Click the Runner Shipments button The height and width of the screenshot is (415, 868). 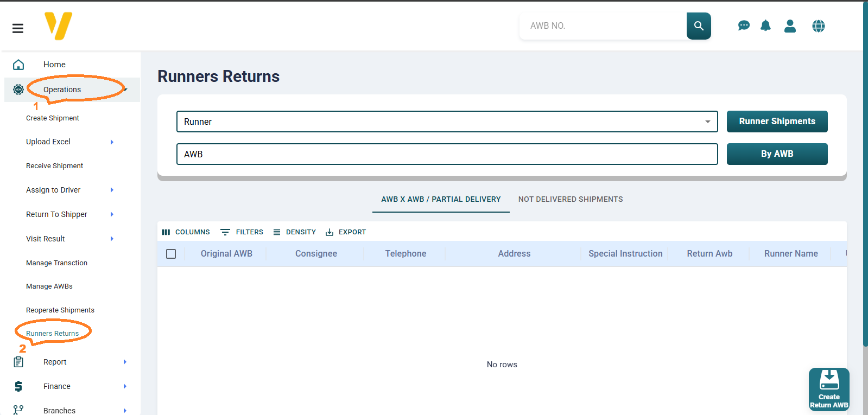point(777,122)
